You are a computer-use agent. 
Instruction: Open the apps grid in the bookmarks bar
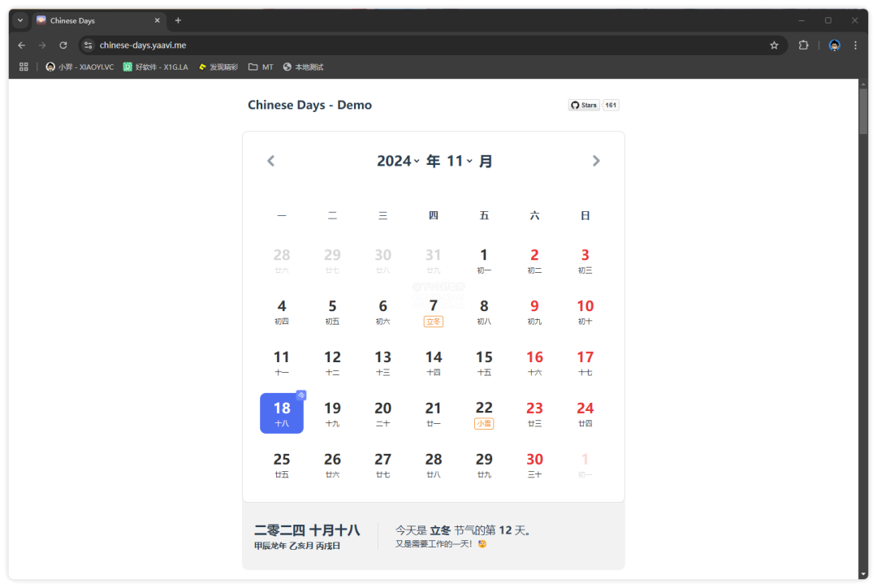(x=24, y=67)
